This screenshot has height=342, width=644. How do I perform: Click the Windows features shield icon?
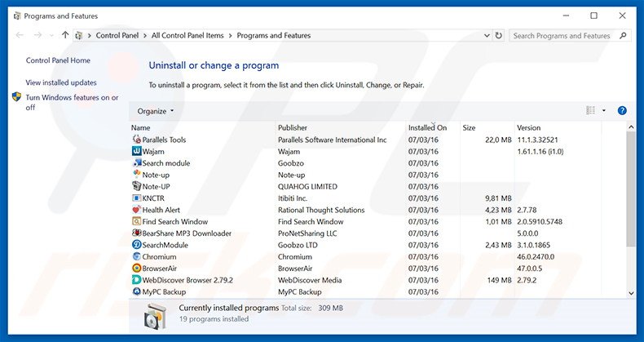[16, 97]
